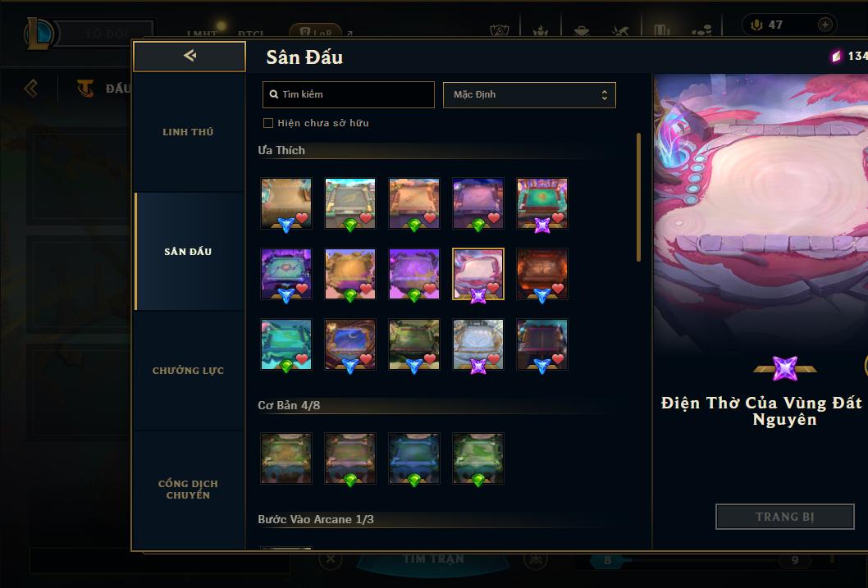
Task: Click the chevron left of the TFT logo
Action: [31, 88]
